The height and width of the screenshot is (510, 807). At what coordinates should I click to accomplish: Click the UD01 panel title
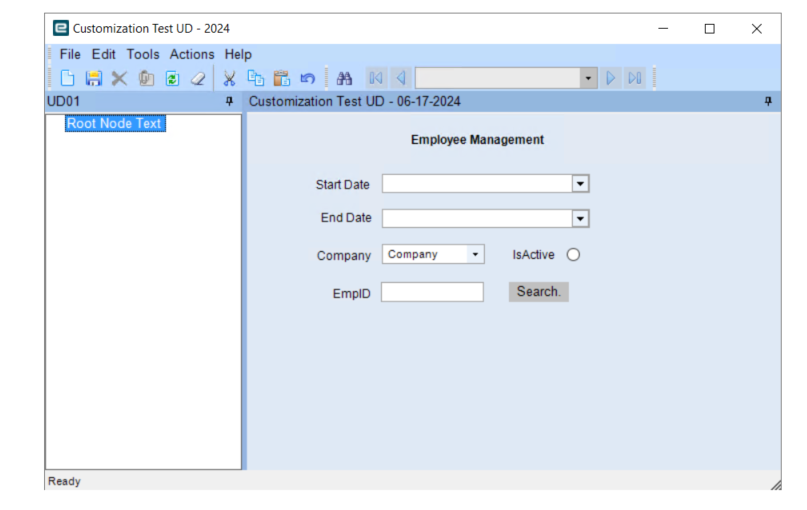(63, 101)
